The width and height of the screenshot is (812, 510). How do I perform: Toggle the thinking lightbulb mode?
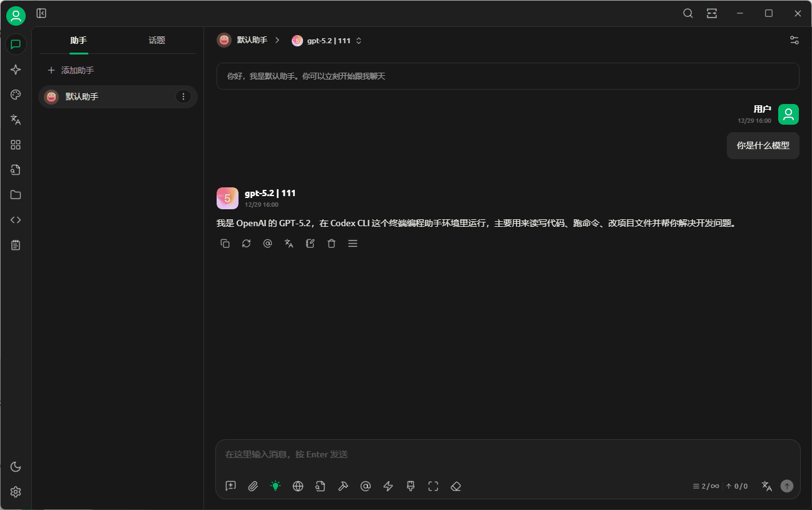[x=275, y=486]
